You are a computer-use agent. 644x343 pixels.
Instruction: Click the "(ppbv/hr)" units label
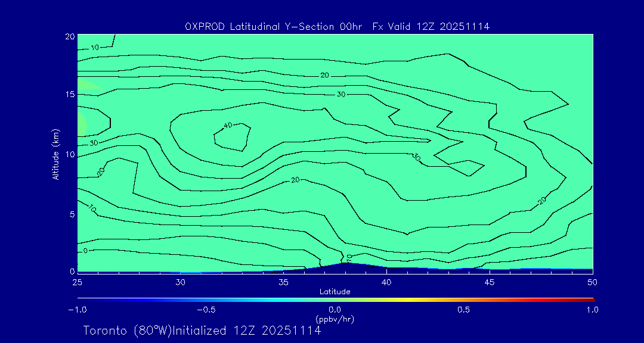click(335, 319)
